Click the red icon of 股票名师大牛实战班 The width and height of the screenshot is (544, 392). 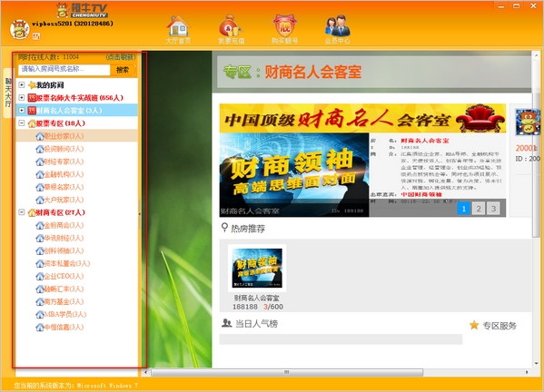click(32, 98)
